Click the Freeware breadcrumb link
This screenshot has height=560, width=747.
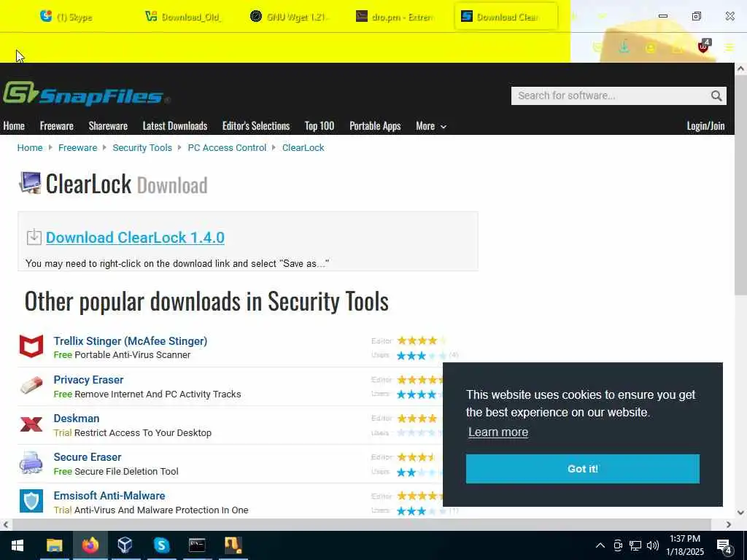pos(77,147)
